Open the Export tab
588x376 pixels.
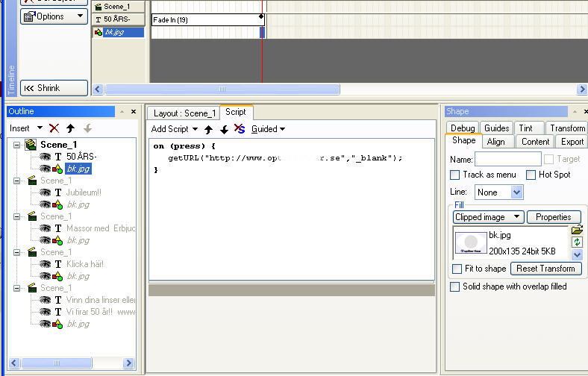[572, 142]
